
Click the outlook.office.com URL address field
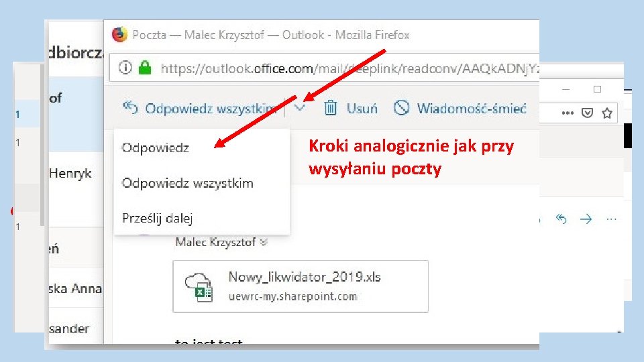click(325, 68)
